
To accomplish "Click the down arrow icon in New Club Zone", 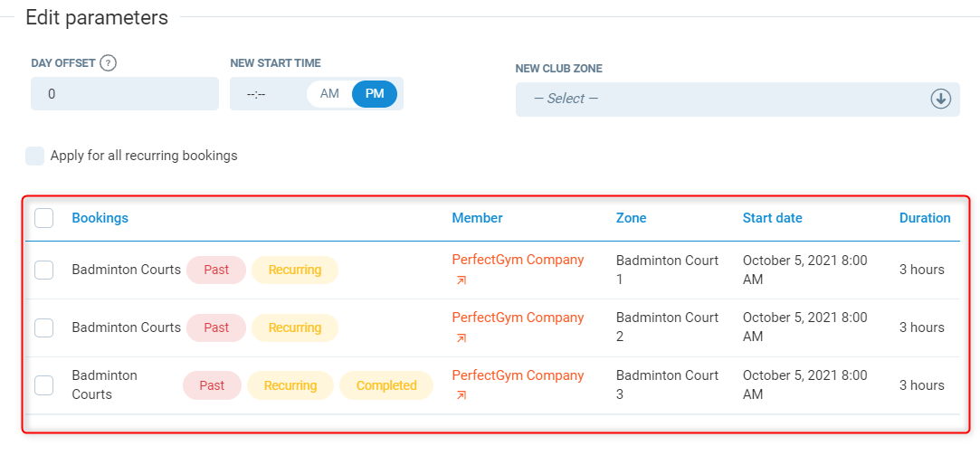I will tap(940, 99).
